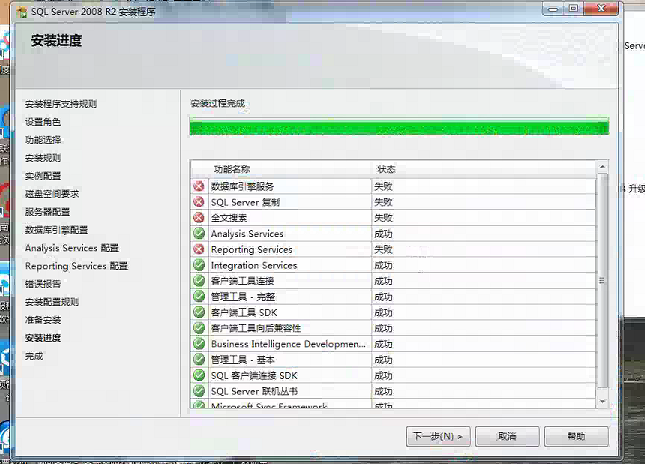Click the Analysis Services feature name in the list

pyautogui.click(x=247, y=234)
